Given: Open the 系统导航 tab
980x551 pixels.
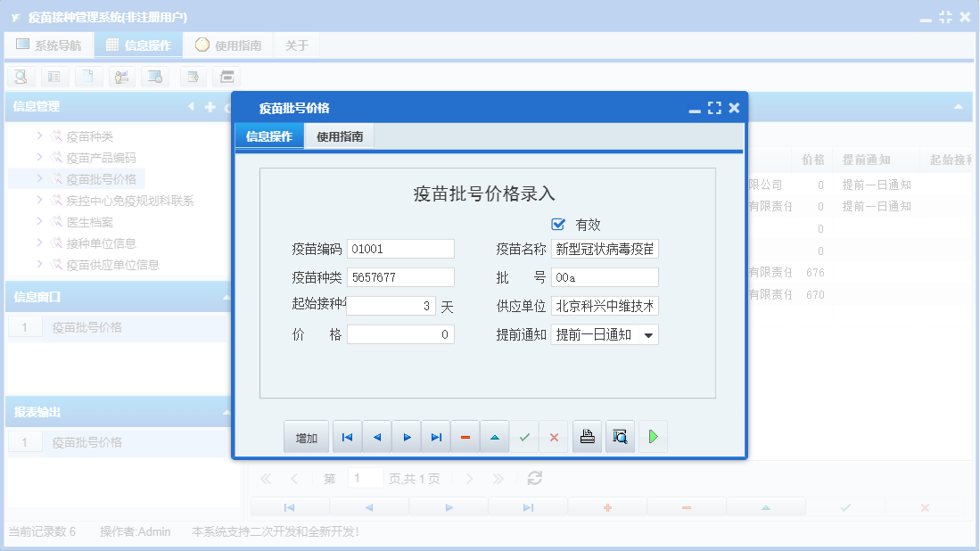Looking at the screenshot, I should click(49, 45).
